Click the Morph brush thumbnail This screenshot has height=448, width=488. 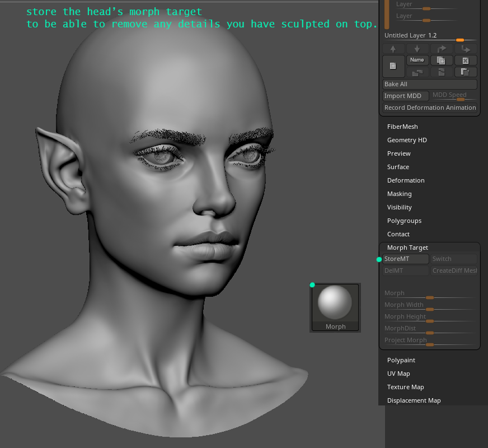[x=335, y=304]
